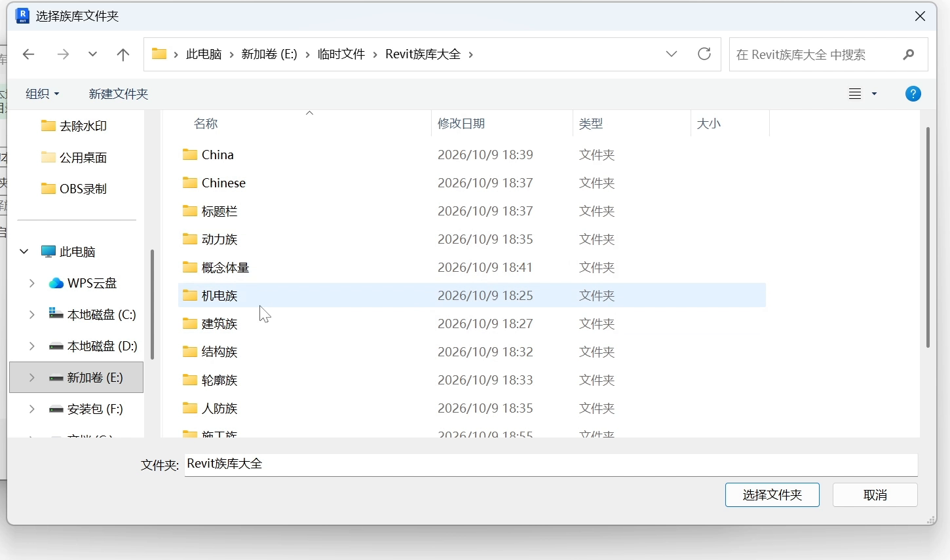Go back with the left arrow button
Viewport: 950px width, 560px height.
28,54
